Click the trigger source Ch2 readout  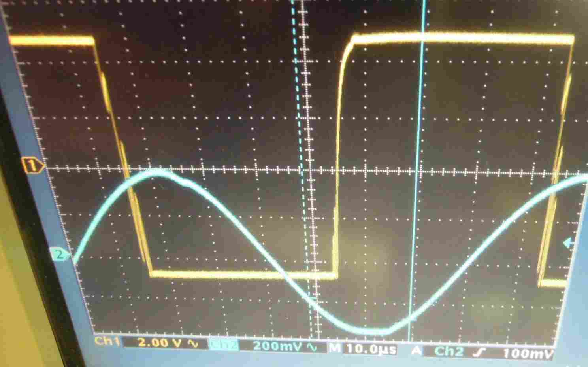(x=449, y=351)
